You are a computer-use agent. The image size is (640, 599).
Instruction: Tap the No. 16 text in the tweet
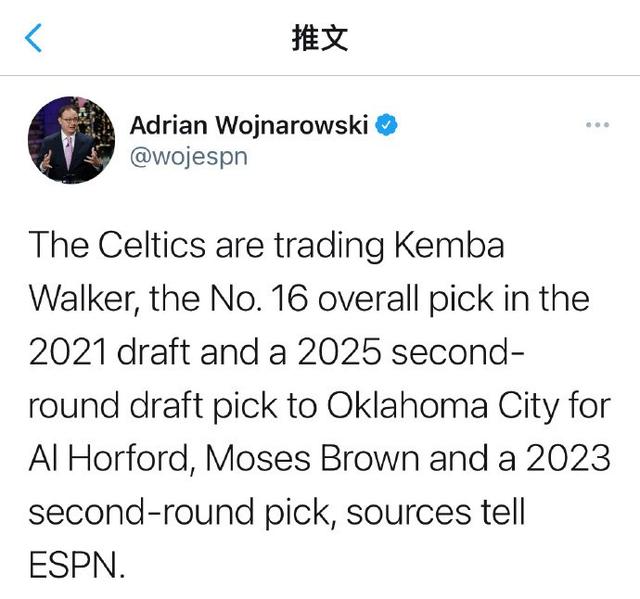(x=258, y=299)
